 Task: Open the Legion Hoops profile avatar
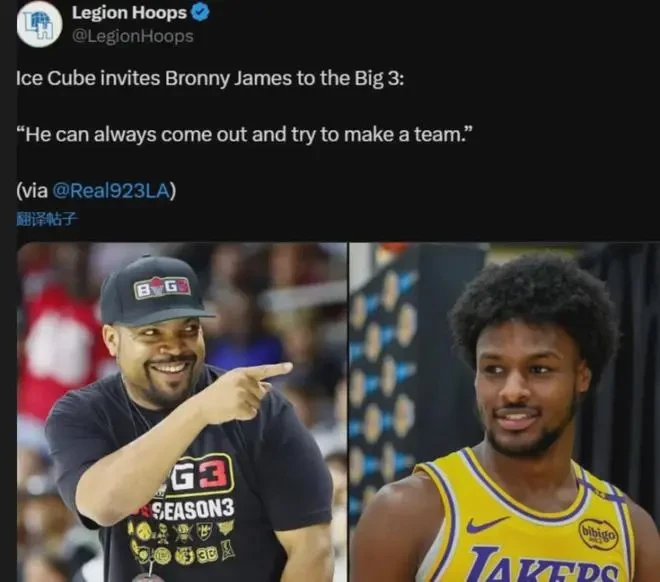pyautogui.click(x=40, y=24)
